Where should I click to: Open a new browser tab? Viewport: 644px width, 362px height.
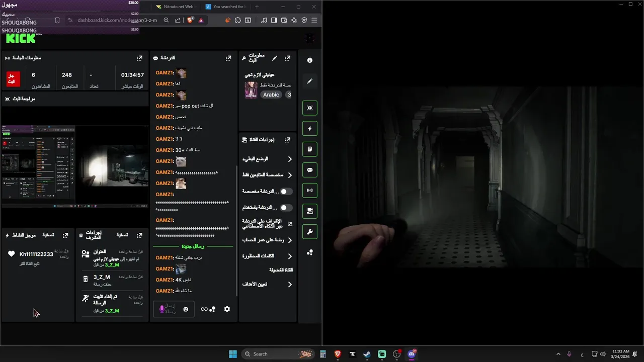(257, 7)
